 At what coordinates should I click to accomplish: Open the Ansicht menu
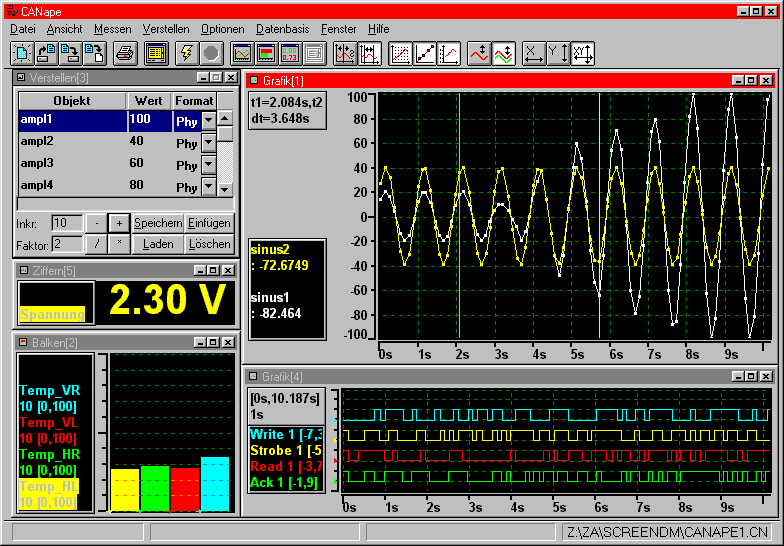[x=64, y=29]
